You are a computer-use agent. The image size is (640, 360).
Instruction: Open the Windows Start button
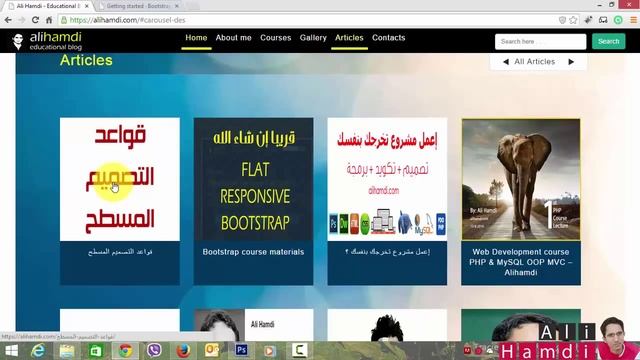coord(11,351)
